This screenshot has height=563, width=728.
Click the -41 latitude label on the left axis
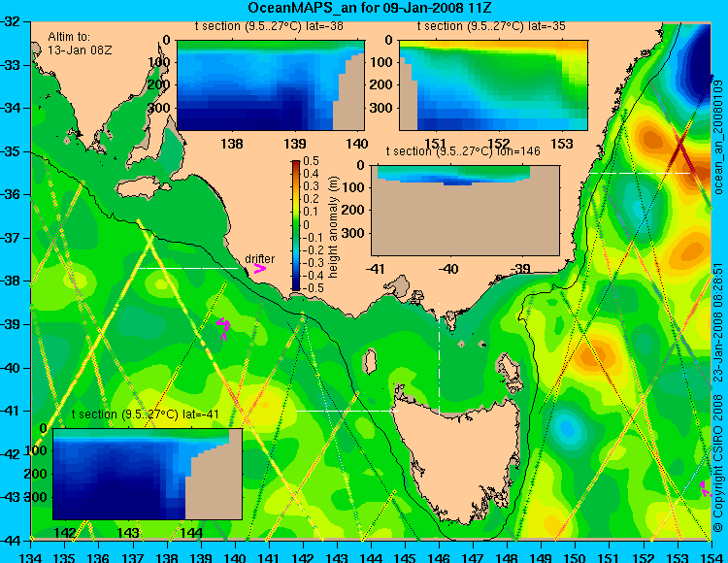(12, 411)
